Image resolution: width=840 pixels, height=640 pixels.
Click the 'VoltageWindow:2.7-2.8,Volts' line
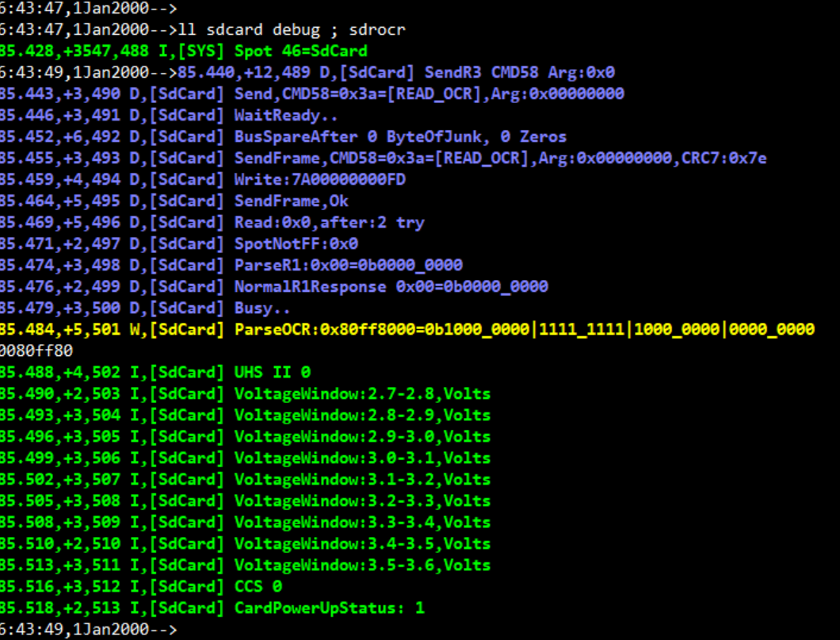pos(362,394)
